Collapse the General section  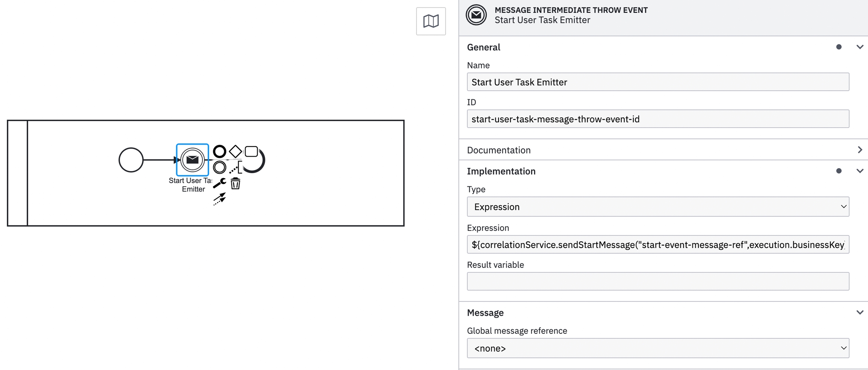pos(859,47)
